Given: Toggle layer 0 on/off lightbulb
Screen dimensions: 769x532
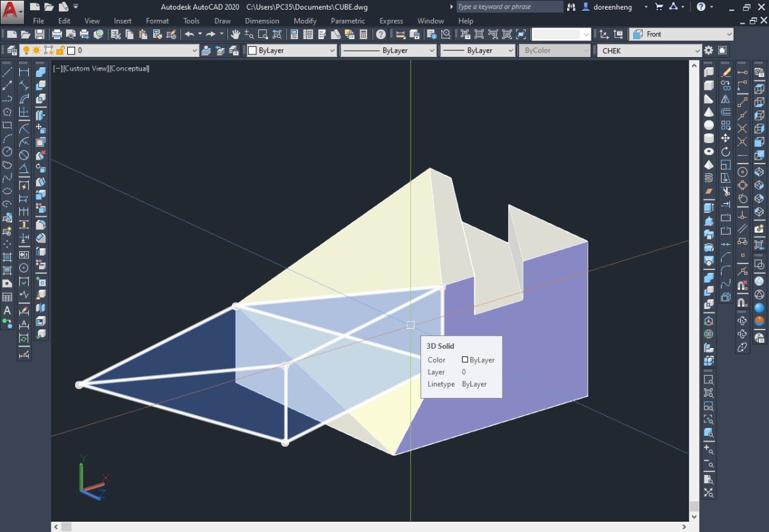Looking at the screenshot, I should click(26, 50).
